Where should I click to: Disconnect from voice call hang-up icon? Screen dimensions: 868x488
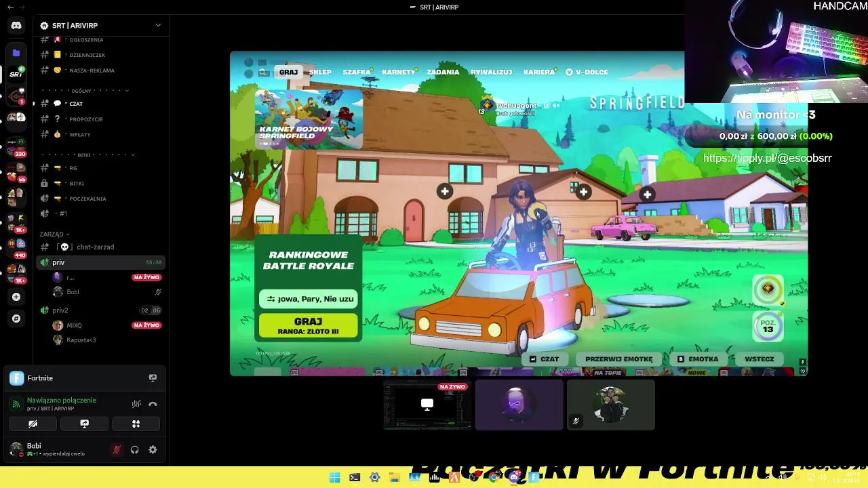pos(153,404)
